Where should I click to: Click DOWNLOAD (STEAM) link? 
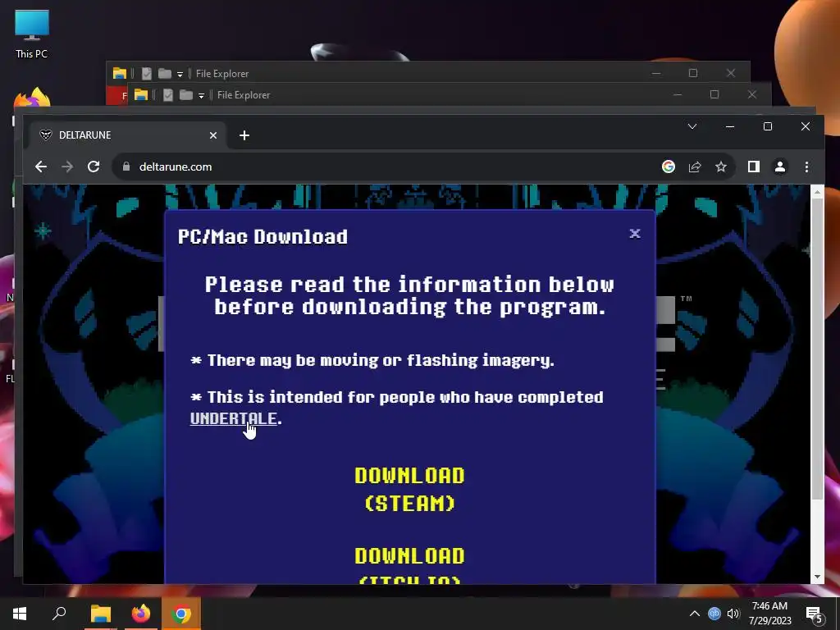pos(410,489)
